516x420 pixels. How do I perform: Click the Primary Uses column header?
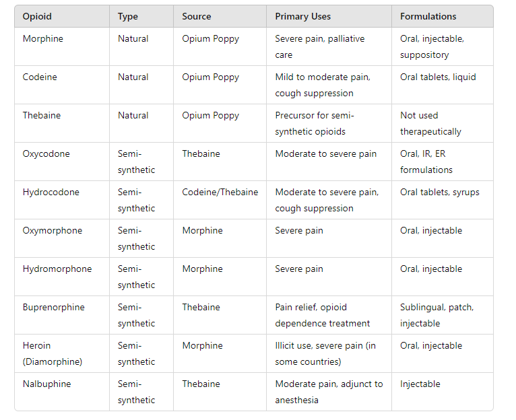tap(302, 16)
